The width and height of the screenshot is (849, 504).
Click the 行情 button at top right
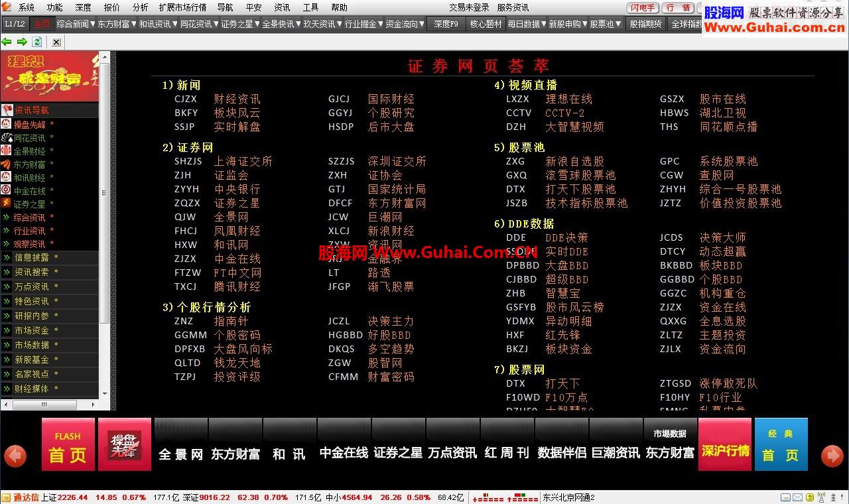click(679, 7)
